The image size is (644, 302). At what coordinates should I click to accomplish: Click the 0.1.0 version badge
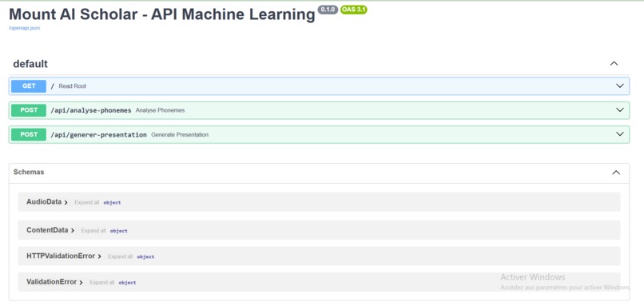click(328, 10)
